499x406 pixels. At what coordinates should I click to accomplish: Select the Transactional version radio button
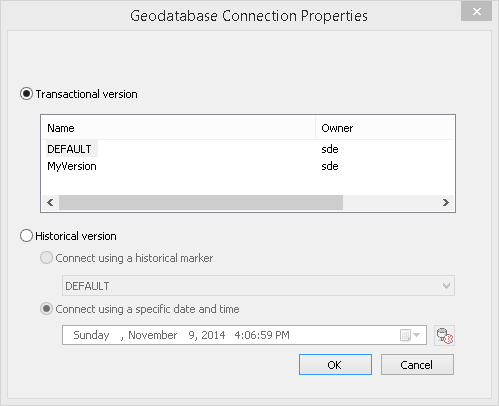point(26,94)
